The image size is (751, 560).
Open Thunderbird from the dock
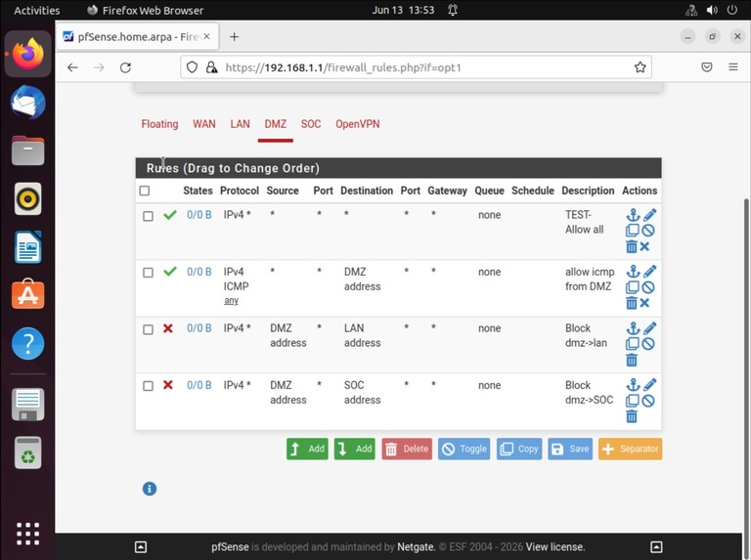click(x=27, y=103)
